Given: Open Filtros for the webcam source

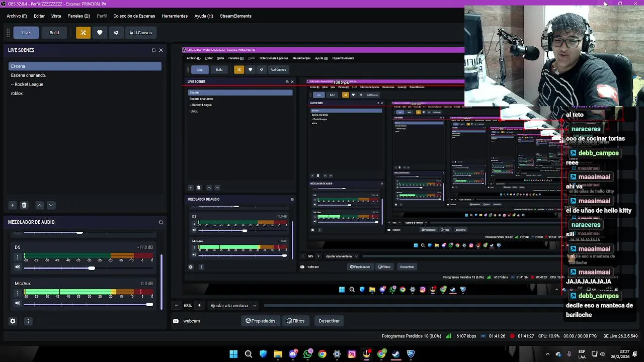Looking at the screenshot, I should pyautogui.click(x=295, y=321).
